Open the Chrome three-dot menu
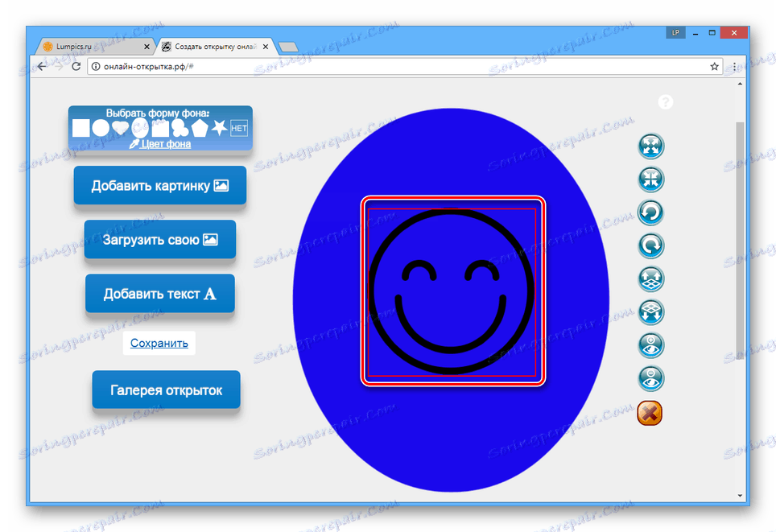 coord(734,66)
